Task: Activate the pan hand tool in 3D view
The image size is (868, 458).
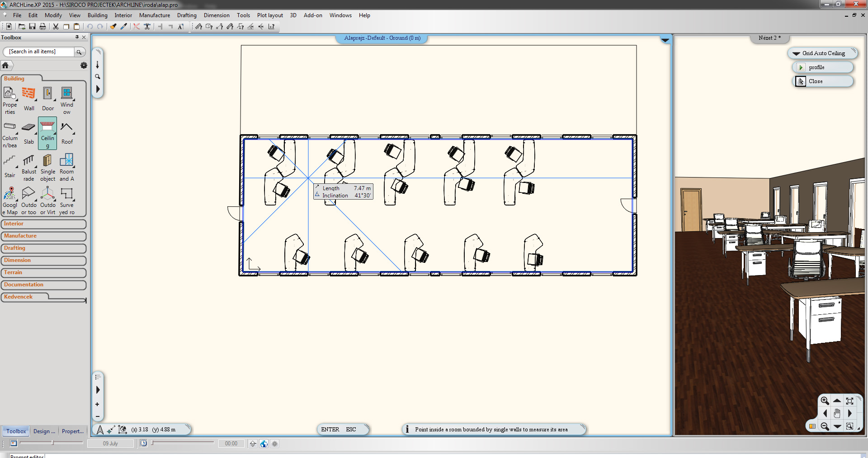Action: [x=837, y=413]
